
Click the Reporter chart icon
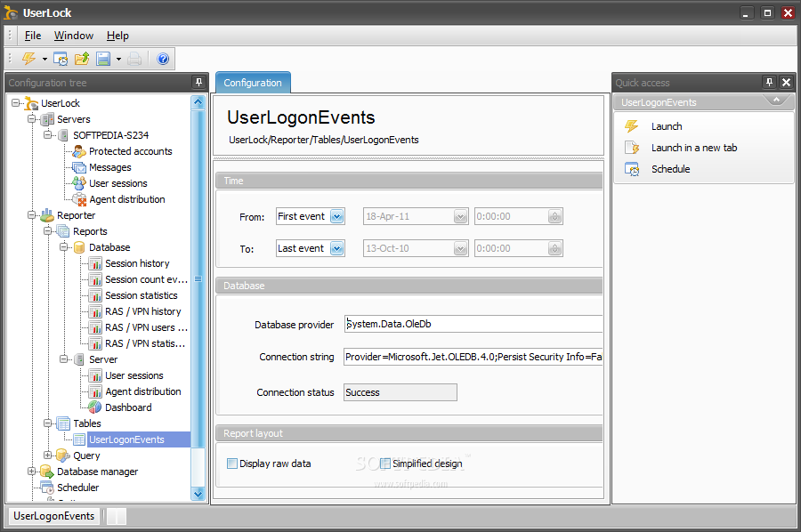[x=47, y=215]
